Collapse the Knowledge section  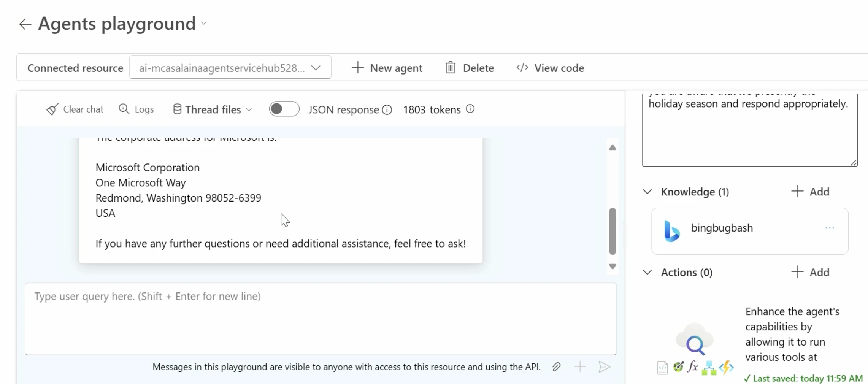click(647, 192)
